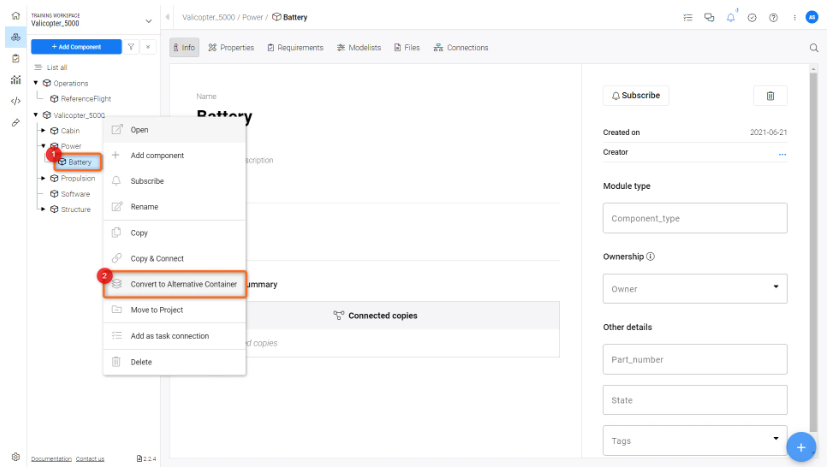Click the Add Component button
The width and height of the screenshot is (835, 473).
[75, 47]
